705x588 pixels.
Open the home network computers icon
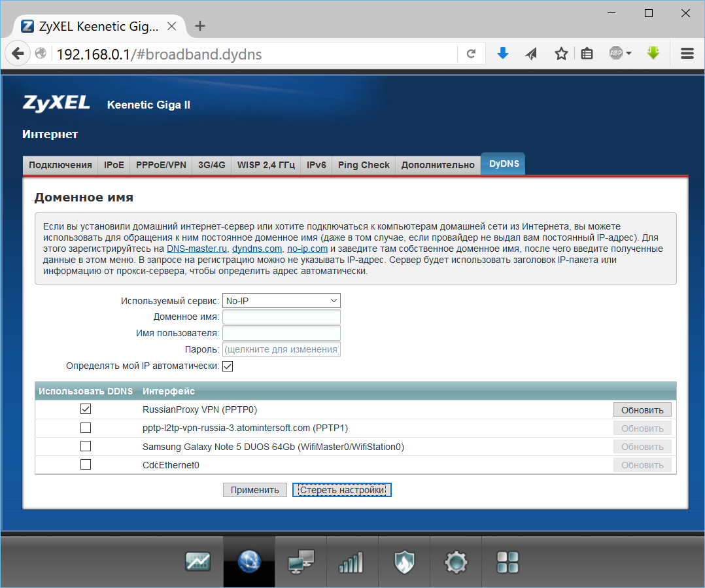301,562
